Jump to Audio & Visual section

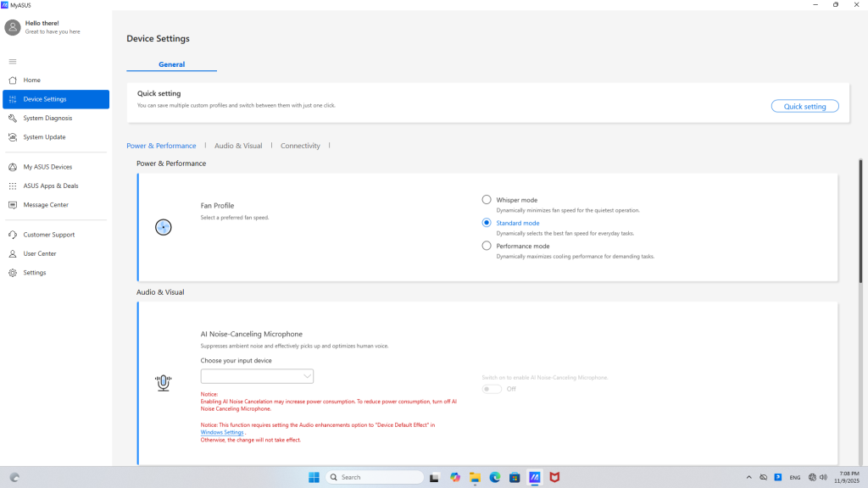238,146
